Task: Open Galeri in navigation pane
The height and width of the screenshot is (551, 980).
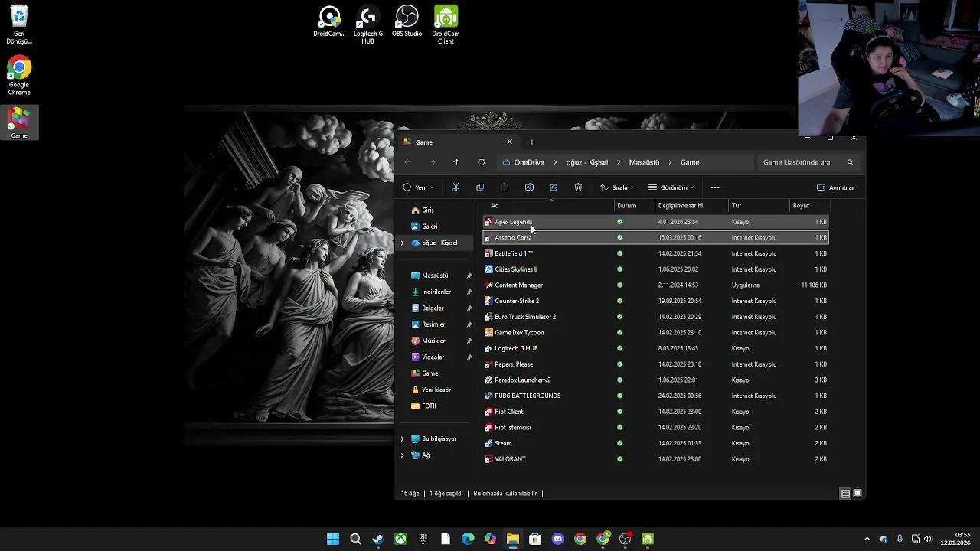Action: (x=430, y=227)
